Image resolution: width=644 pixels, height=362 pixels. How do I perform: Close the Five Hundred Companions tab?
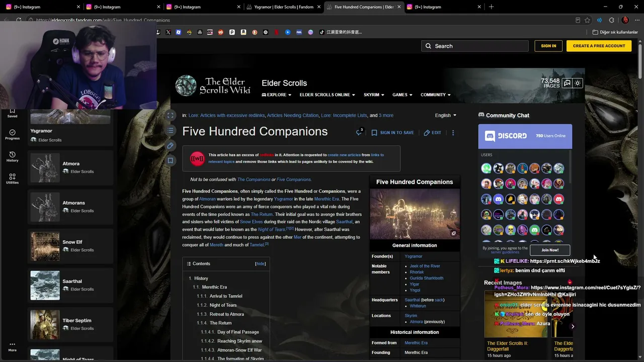pyautogui.click(x=399, y=7)
